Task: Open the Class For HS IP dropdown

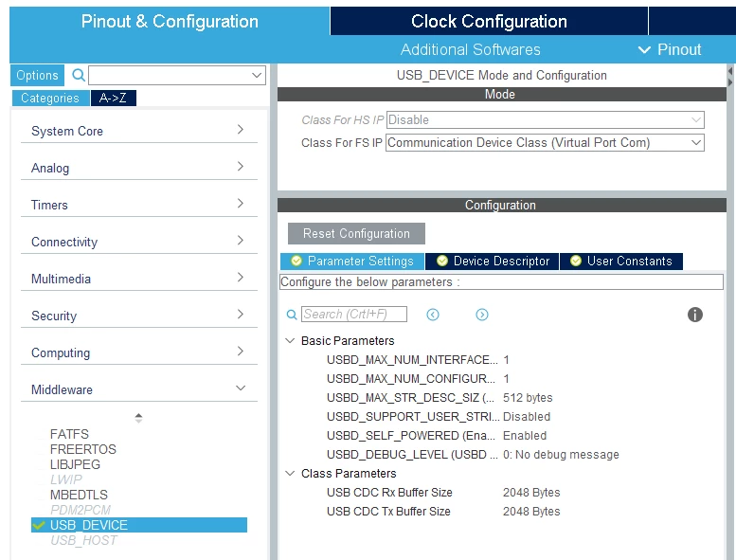Action: click(545, 119)
